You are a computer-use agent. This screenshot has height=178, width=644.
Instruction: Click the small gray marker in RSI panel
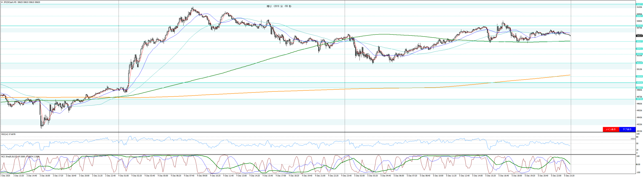tap(633, 139)
